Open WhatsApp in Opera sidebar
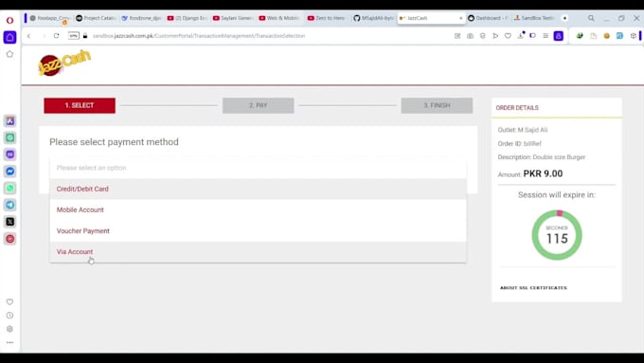This screenshot has width=644, height=363. [x=9, y=188]
